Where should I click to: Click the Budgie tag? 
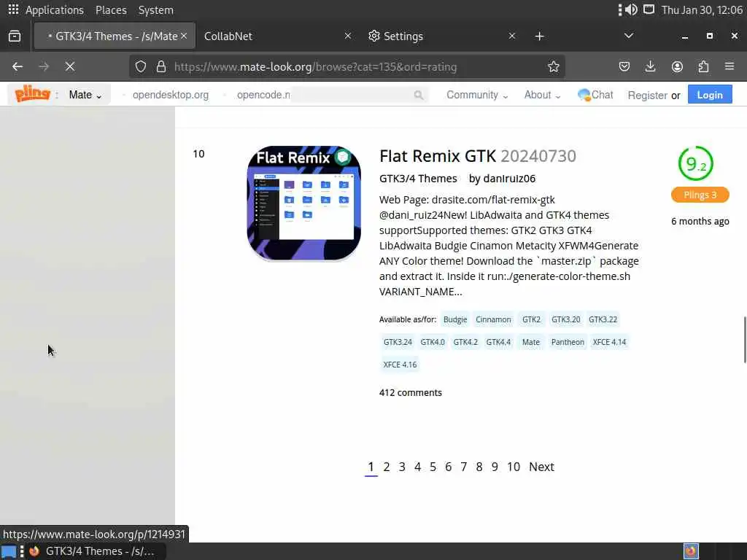click(455, 319)
